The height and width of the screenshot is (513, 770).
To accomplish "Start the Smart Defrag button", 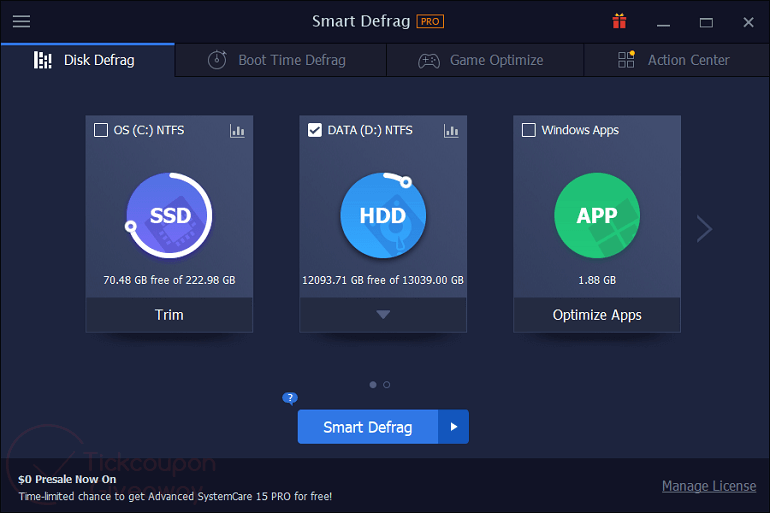I will 367,427.
